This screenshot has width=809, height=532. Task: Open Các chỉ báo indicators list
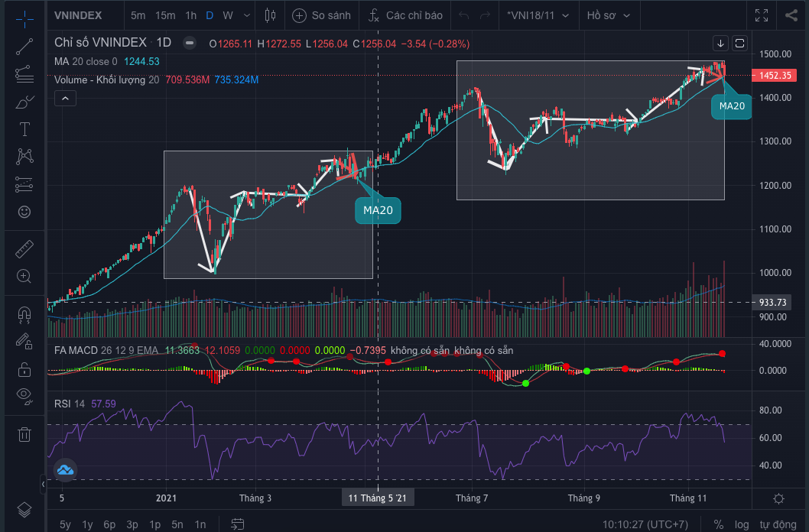point(405,15)
